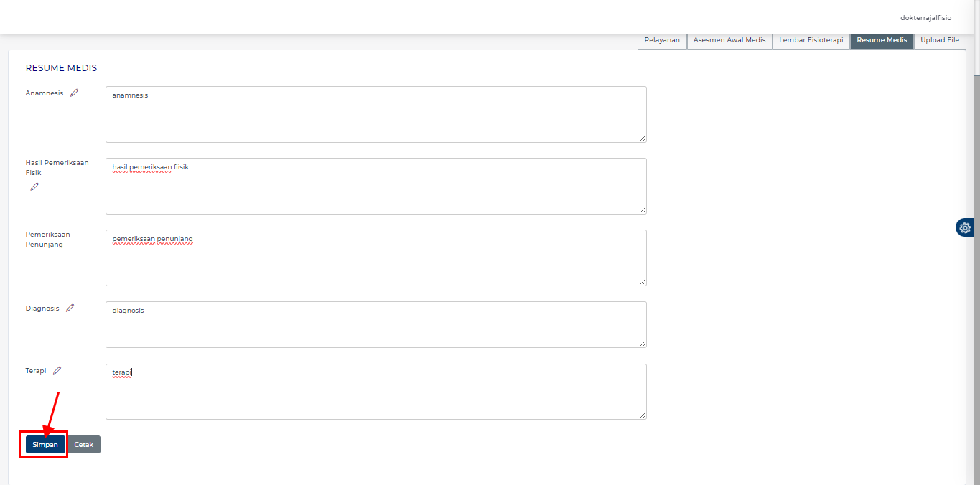Place cursor in Terapi text area
The height and width of the screenshot is (485, 980).
point(375,392)
